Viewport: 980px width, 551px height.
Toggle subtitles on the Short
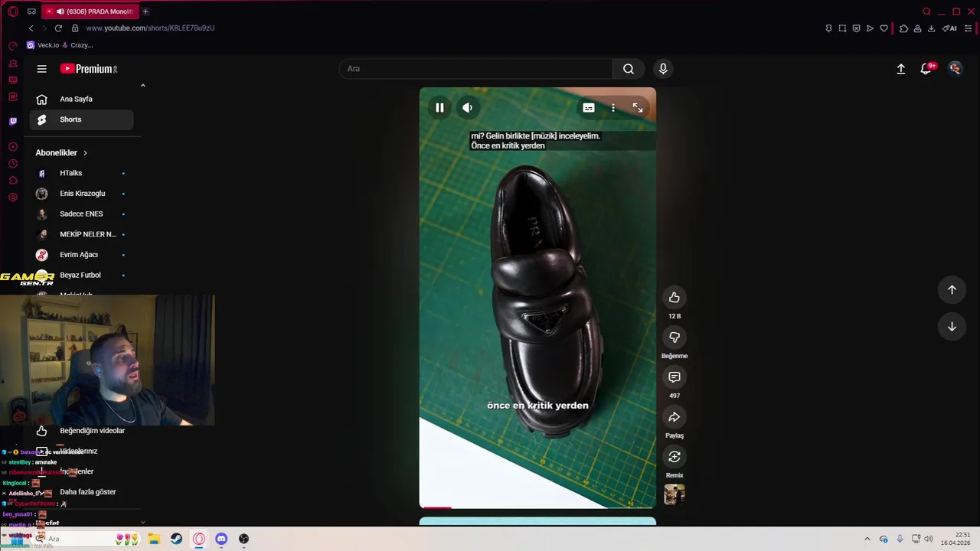point(588,108)
